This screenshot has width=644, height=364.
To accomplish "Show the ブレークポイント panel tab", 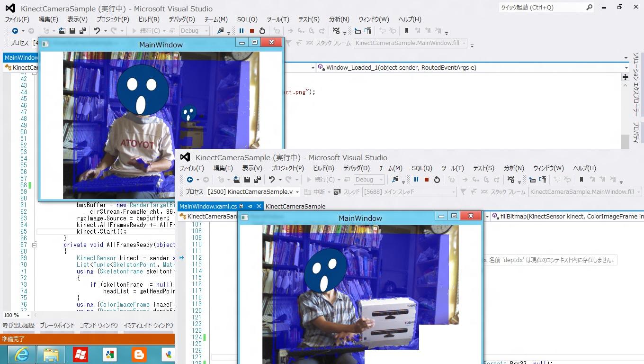I will 57,326.
